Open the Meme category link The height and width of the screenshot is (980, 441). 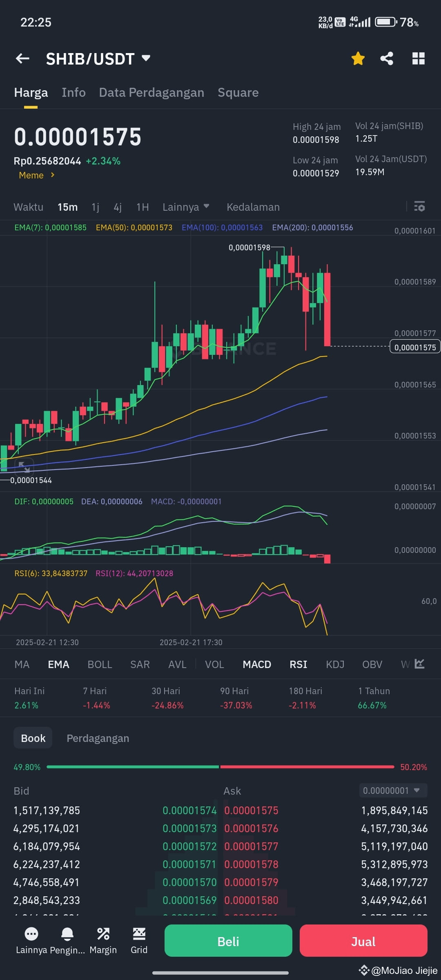[36, 175]
